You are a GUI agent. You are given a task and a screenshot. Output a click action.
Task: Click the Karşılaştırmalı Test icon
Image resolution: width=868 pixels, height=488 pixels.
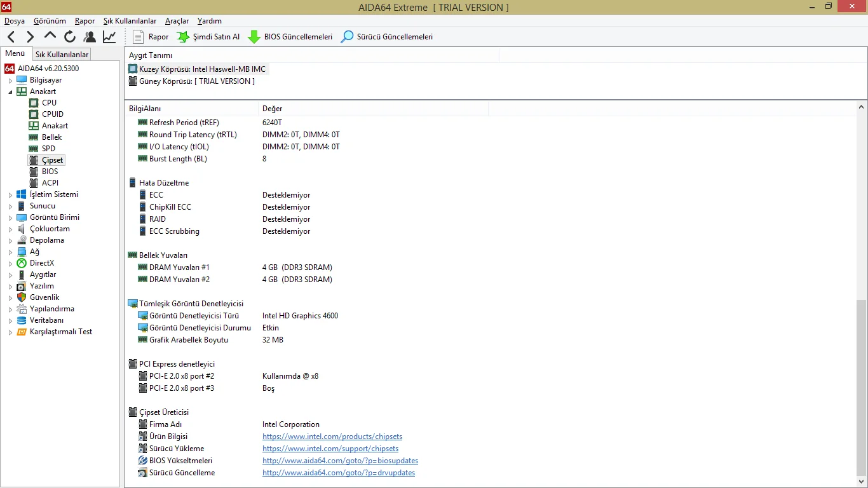(x=22, y=332)
